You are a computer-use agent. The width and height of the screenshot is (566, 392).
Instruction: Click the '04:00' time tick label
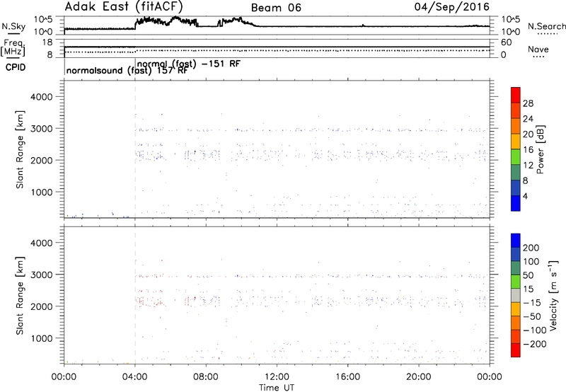point(134,377)
